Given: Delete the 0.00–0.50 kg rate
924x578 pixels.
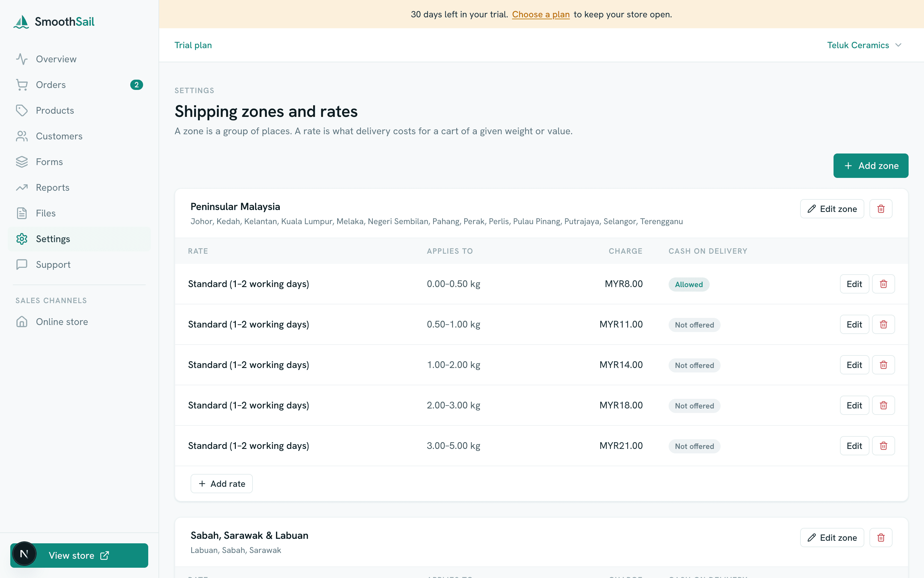Looking at the screenshot, I should (883, 284).
